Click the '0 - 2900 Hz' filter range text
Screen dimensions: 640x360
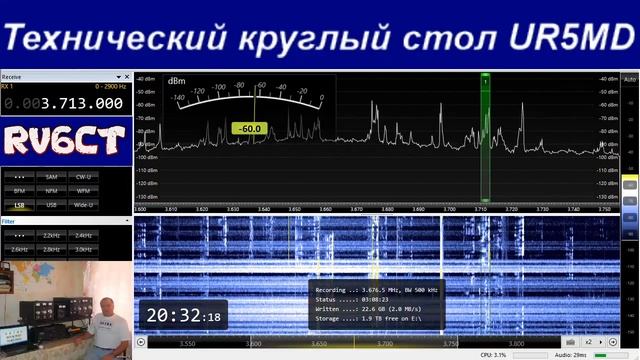click(x=111, y=87)
